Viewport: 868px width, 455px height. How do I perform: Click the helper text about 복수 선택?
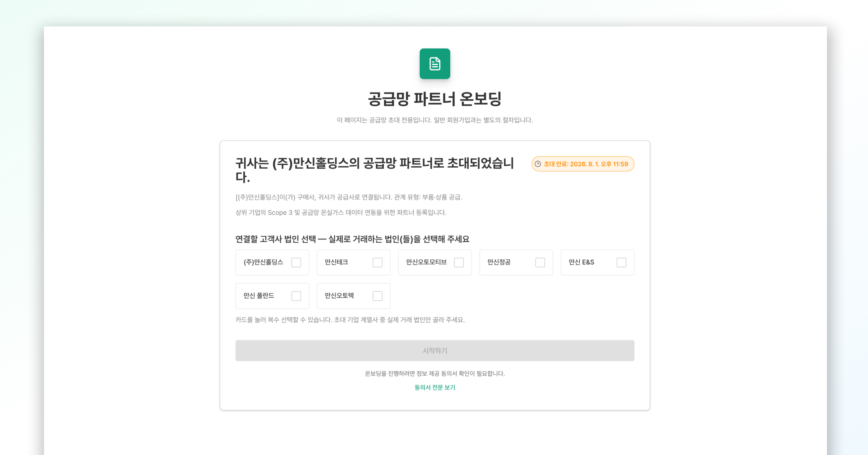coord(350,320)
